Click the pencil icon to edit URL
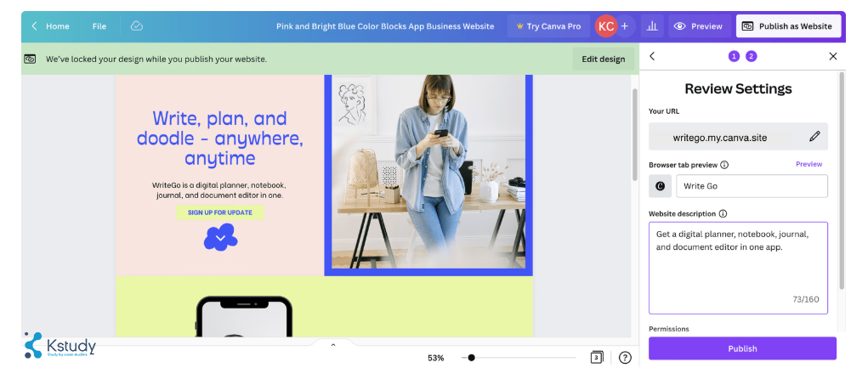This screenshot has height=379, width=868. (814, 136)
